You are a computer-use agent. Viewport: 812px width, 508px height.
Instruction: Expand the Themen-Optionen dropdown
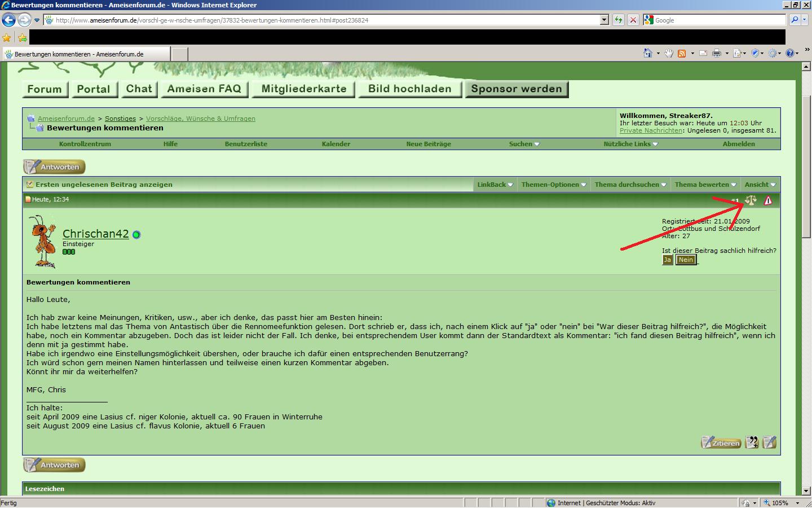pyautogui.click(x=554, y=185)
